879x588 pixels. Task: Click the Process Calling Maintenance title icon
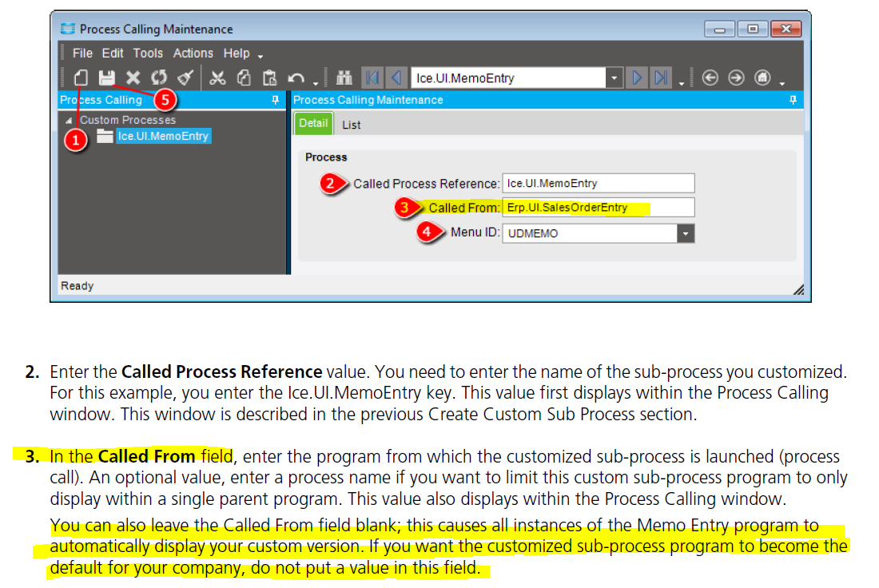coord(67,29)
